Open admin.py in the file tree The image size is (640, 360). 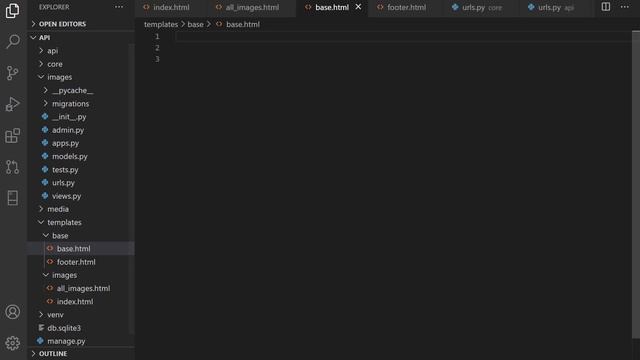point(81,130)
